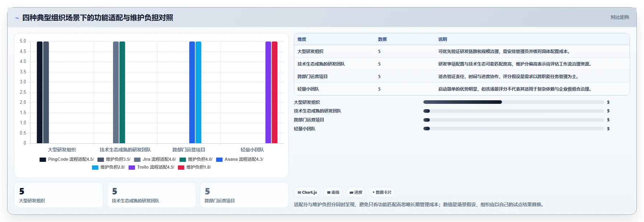The height and width of the screenshot is (222, 644).
Task: Select the 进度 chip
Action: click(x=356, y=192)
